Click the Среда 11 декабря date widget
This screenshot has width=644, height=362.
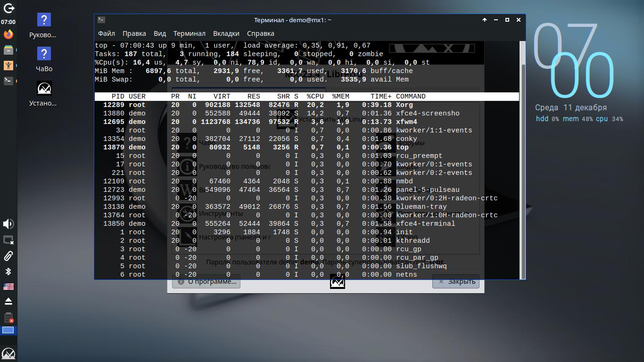[571, 107]
